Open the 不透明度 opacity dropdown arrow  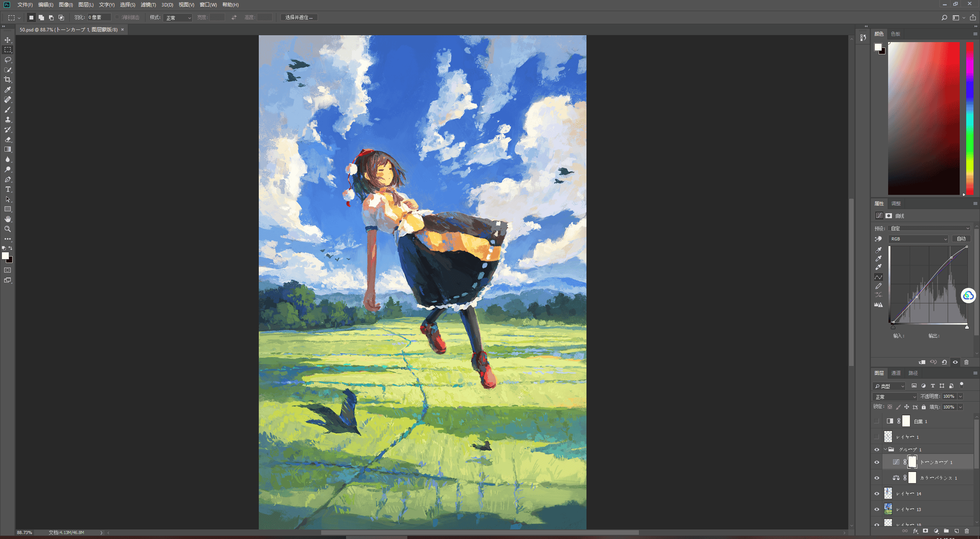(x=960, y=397)
